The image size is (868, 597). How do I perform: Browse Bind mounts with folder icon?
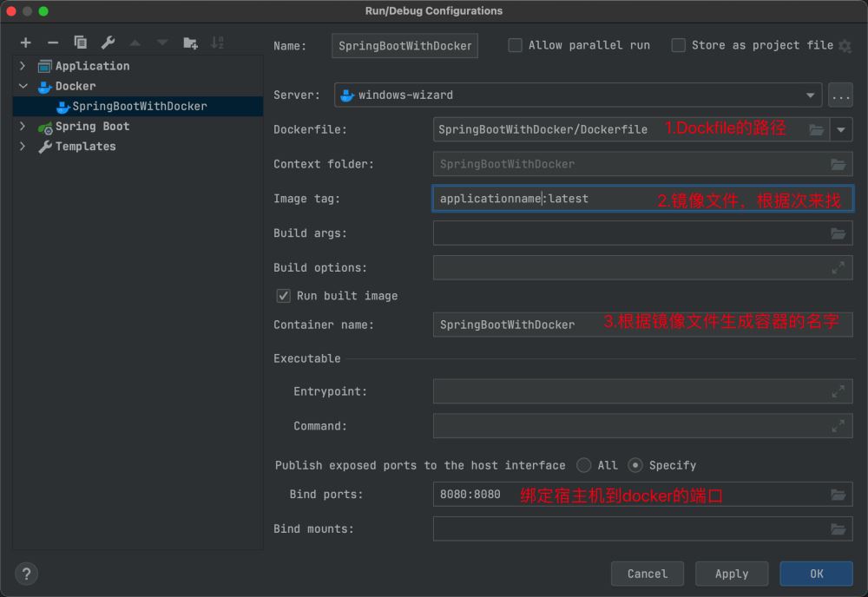coord(838,529)
